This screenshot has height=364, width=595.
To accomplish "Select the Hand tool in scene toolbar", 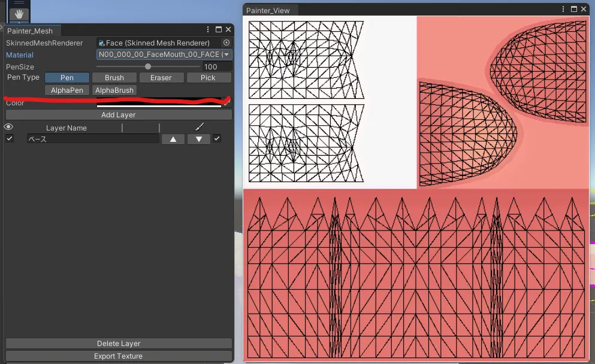I will 19,13.
